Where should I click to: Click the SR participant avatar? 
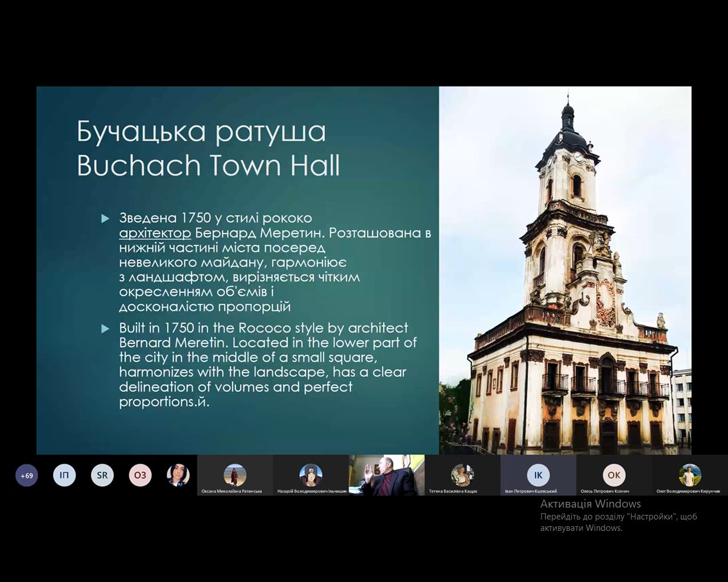102,475
